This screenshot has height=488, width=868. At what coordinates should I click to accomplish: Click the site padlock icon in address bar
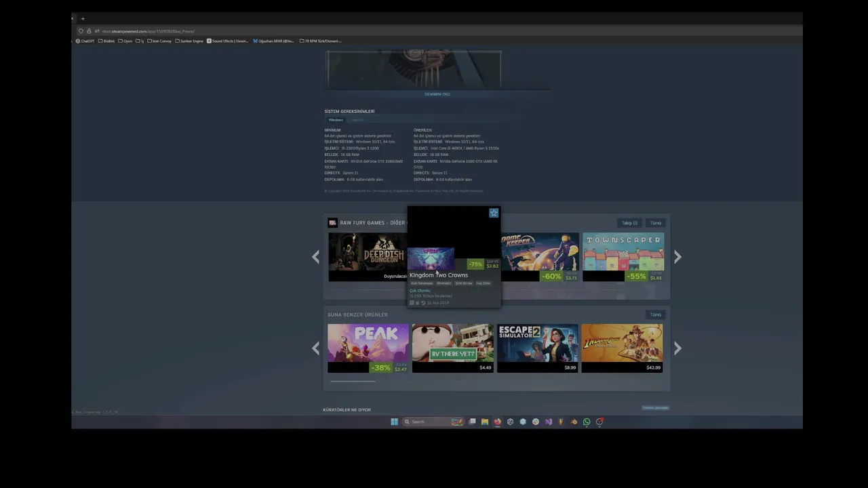(x=89, y=31)
